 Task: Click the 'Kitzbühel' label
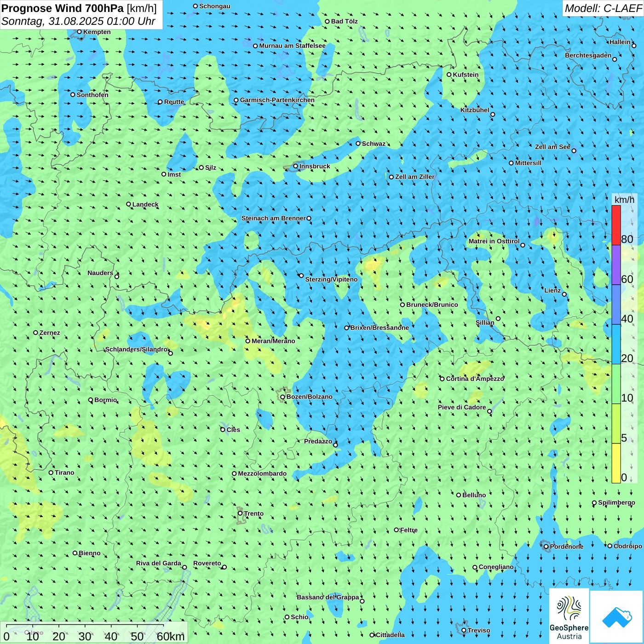(x=475, y=110)
